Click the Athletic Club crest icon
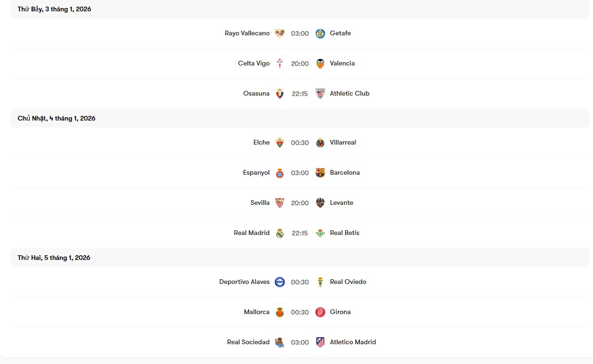The image size is (593, 364). [x=320, y=94]
